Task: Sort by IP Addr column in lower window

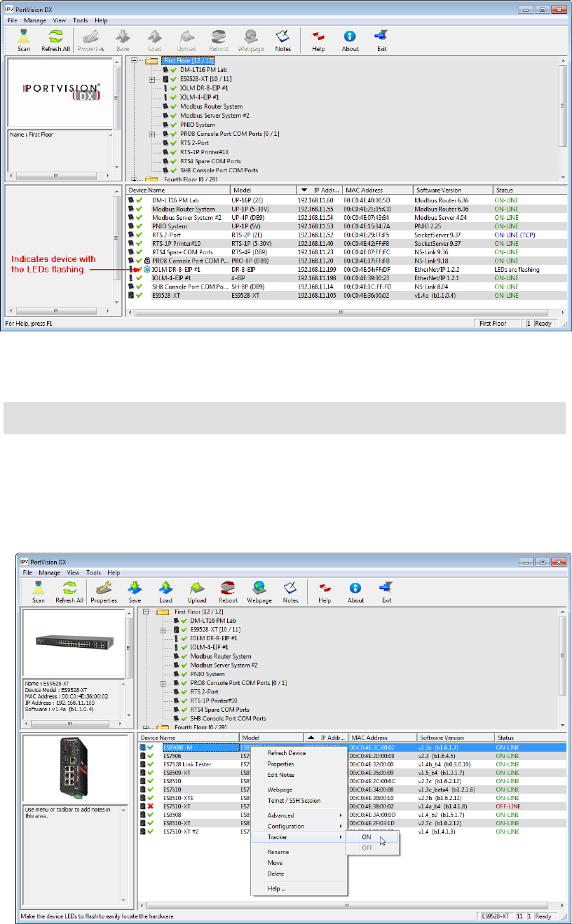Action: coord(326,738)
